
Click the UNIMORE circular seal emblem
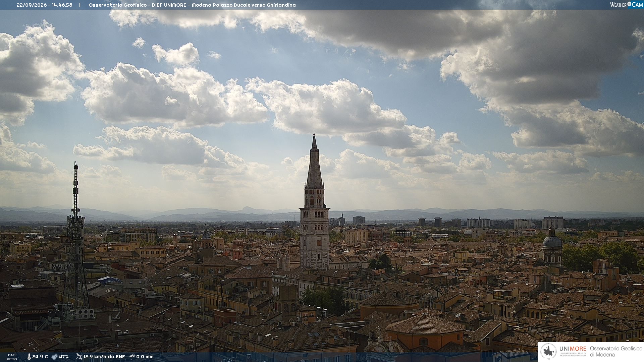pos(549,352)
